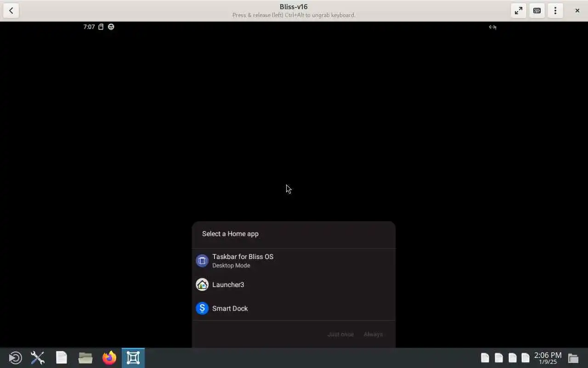This screenshot has height=368, width=588.
Task: Open the 2:06 PM clock in the system tray
Action: (x=548, y=358)
